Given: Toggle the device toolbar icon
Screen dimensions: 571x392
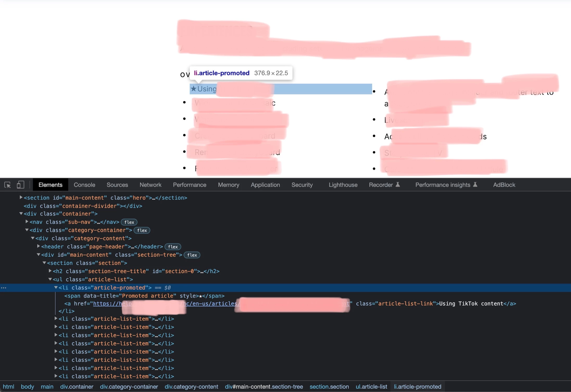Looking at the screenshot, I should click(20, 185).
